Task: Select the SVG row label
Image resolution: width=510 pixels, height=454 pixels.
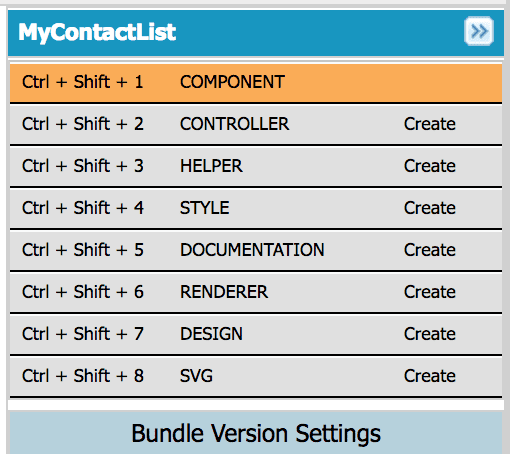Action: click(196, 376)
